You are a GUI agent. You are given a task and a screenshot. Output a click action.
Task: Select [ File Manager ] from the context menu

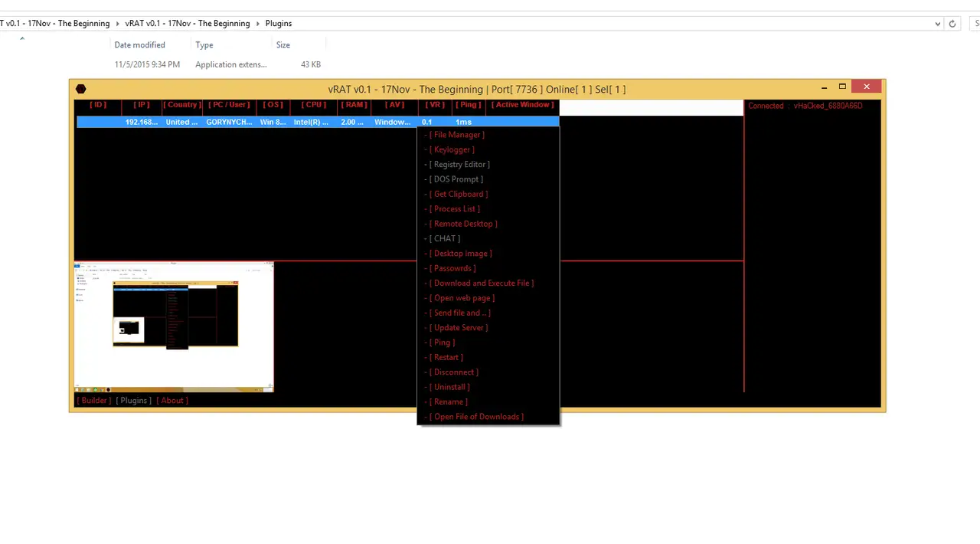[456, 135]
